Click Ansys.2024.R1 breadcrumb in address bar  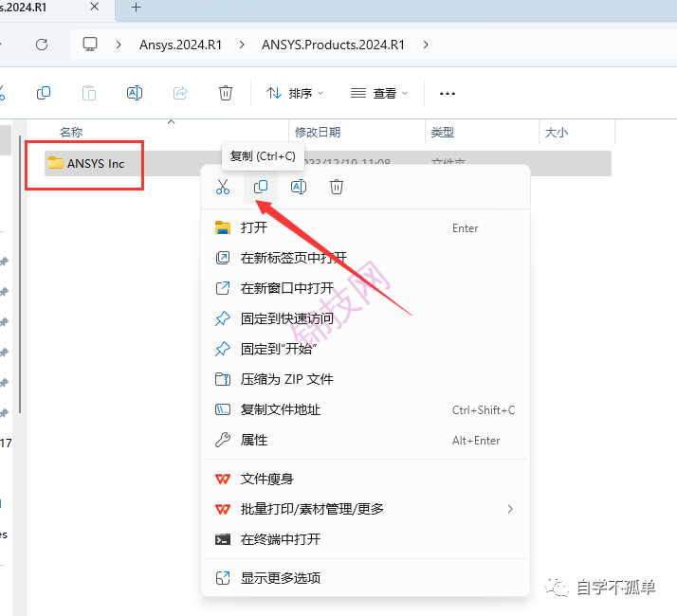(x=180, y=45)
